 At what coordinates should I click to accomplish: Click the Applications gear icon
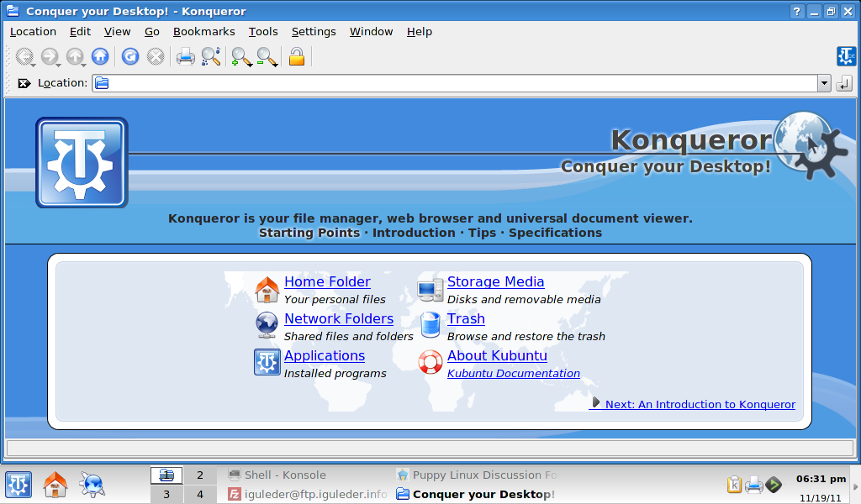[267, 363]
